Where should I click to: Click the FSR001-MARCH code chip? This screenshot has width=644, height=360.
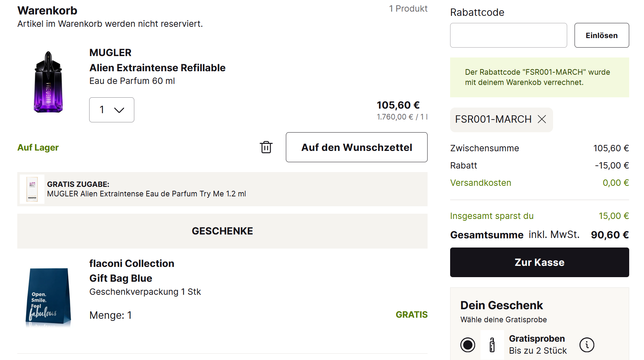(493, 120)
